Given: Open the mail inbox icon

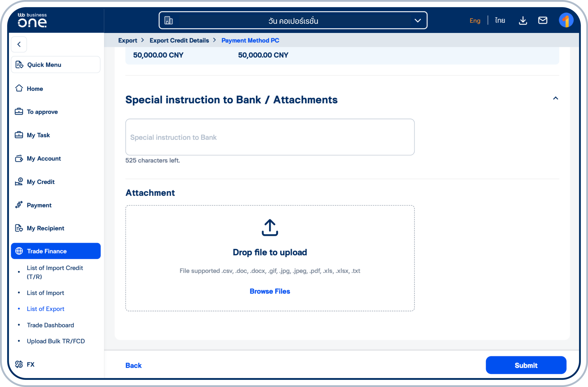Looking at the screenshot, I should pos(543,20).
